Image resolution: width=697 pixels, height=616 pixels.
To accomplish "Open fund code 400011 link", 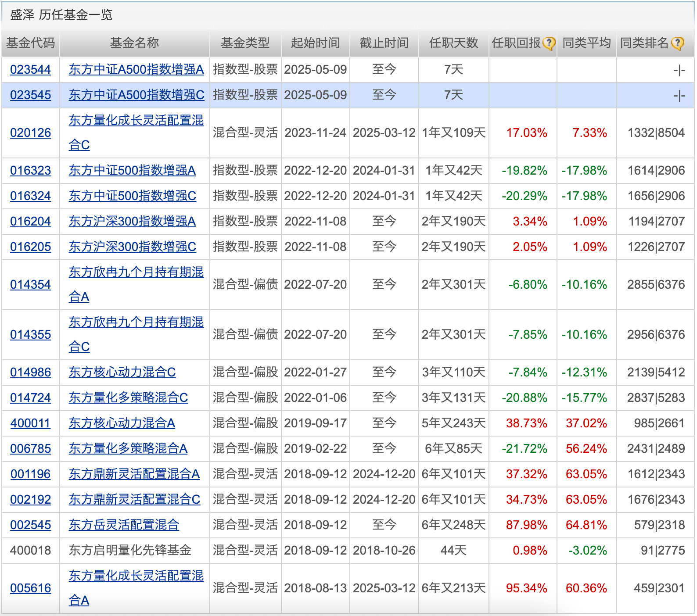I will (x=30, y=423).
